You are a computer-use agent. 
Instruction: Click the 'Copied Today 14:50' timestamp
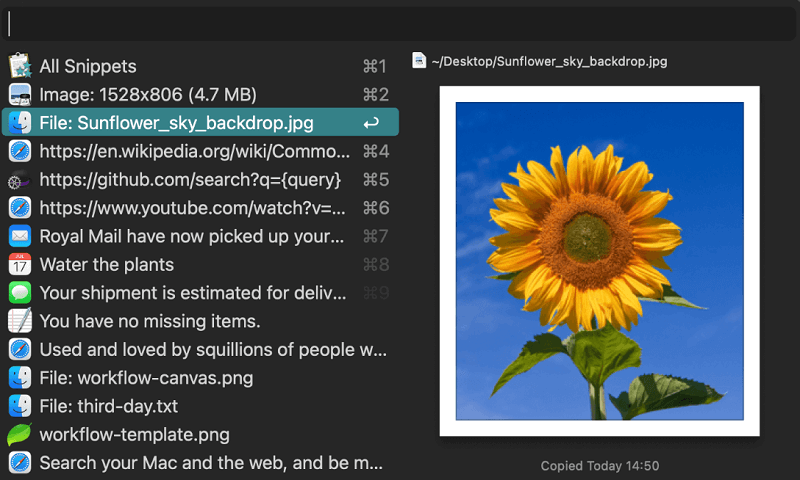pyautogui.click(x=600, y=466)
